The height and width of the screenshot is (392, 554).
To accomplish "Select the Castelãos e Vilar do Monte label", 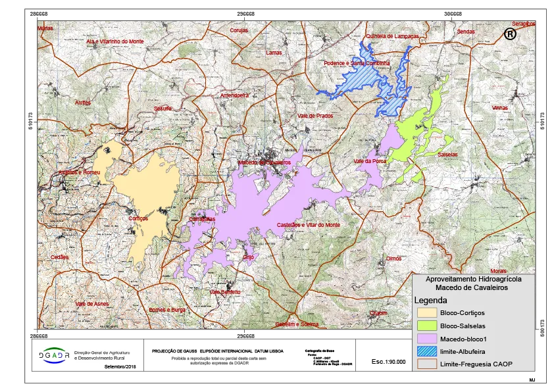I will 309,224.
